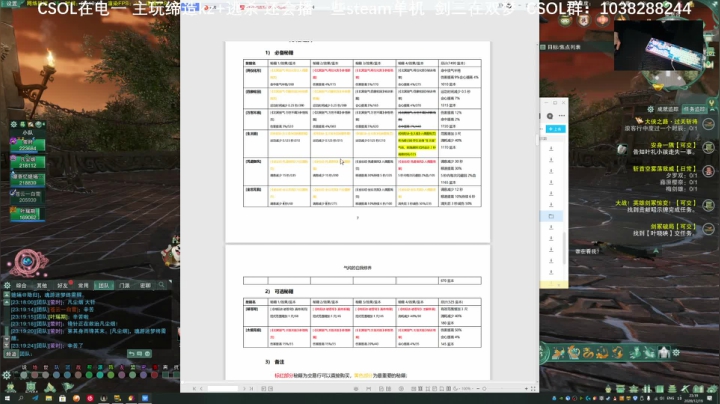Adjust the document zoom slider handle
Screen dimensions: 720x404
point(484,389)
